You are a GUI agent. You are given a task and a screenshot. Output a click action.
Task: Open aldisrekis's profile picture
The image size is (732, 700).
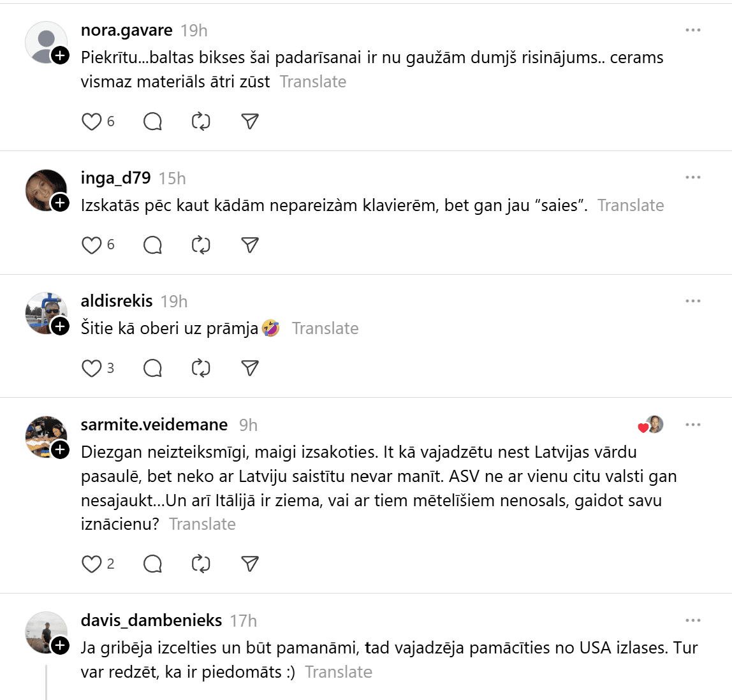click(x=46, y=313)
